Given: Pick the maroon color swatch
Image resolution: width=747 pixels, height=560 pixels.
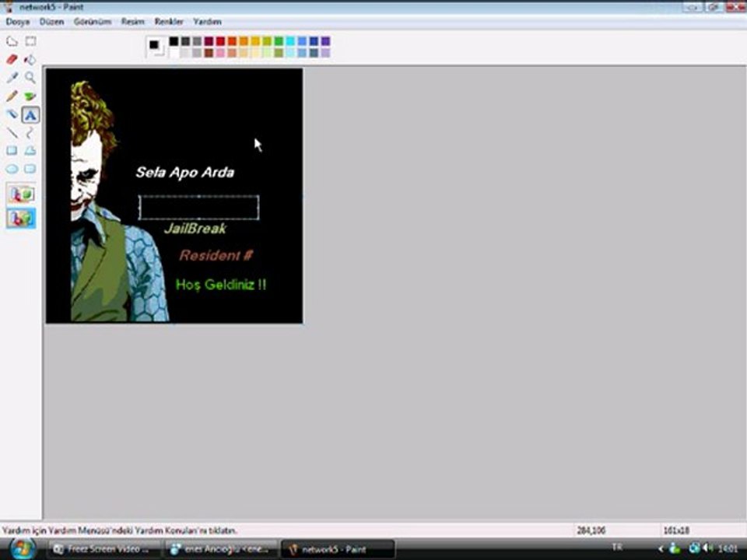Looking at the screenshot, I should 209,41.
